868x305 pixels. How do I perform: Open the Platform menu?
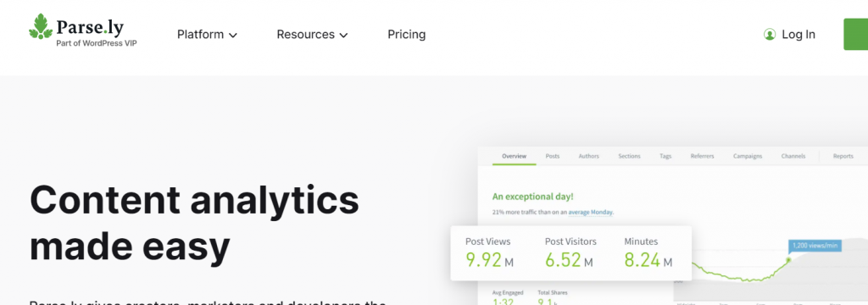point(207,35)
